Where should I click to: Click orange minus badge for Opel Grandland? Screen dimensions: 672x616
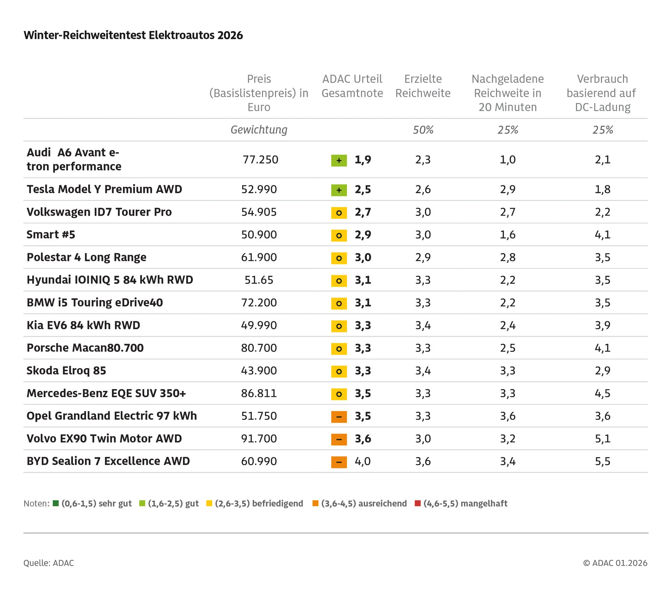pos(339,416)
